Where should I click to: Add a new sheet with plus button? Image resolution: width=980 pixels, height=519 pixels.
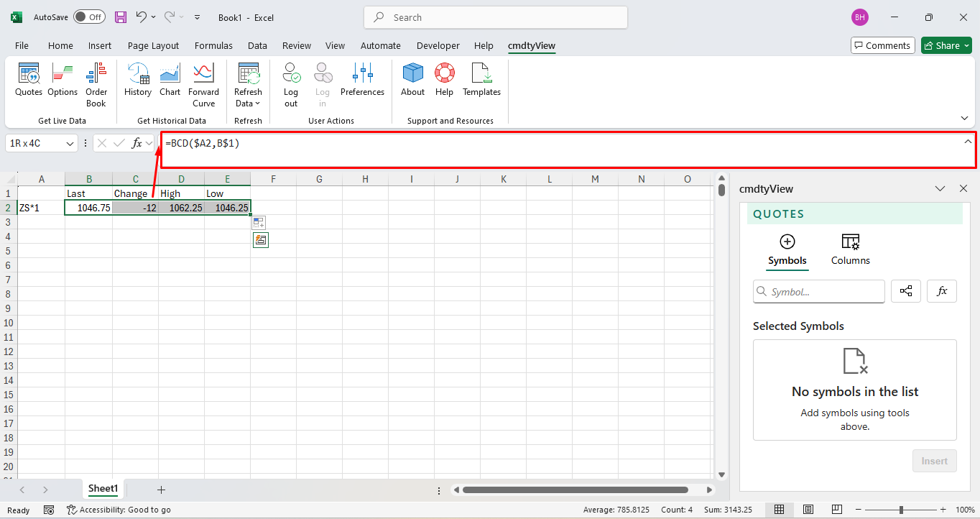[x=161, y=490]
